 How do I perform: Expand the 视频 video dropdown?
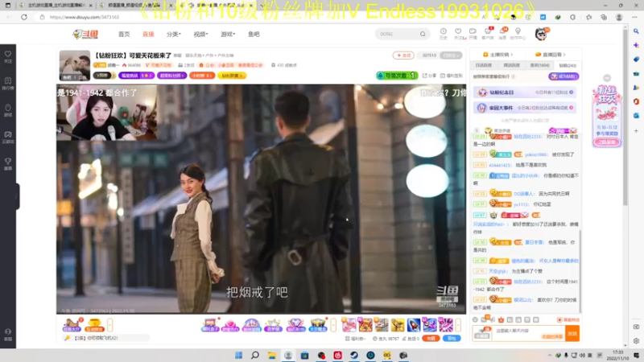[200, 34]
